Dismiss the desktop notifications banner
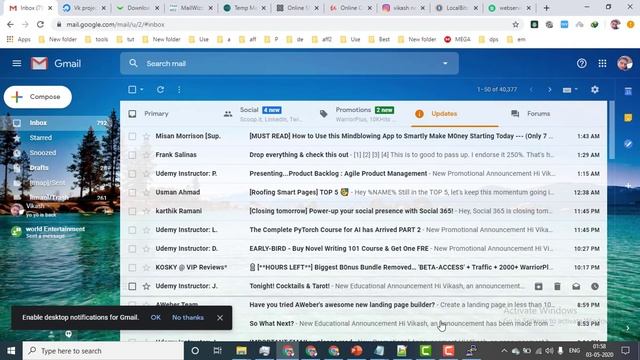This screenshot has width=640, height=360. coord(220,318)
